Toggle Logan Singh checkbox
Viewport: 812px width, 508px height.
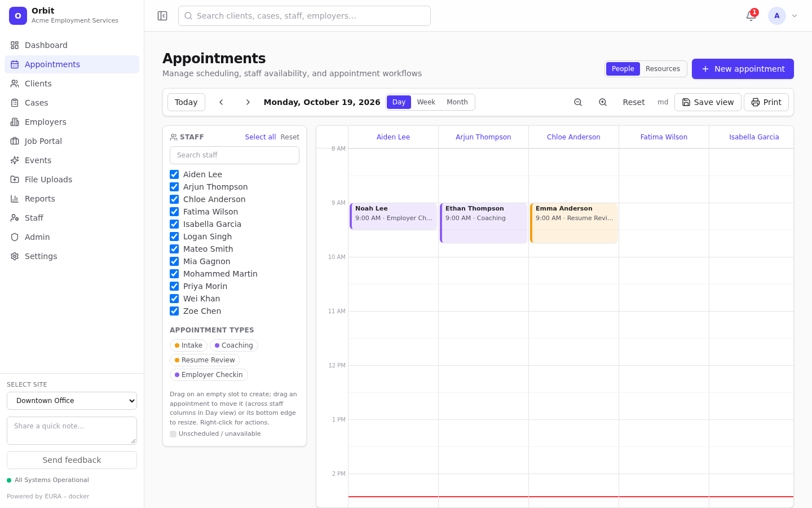point(174,237)
